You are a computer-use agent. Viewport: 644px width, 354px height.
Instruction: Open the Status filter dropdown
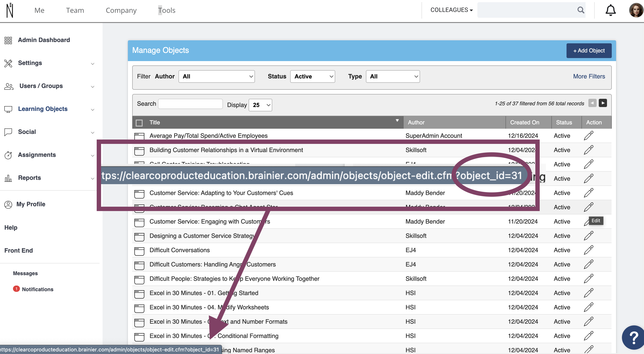coord(312,76)
